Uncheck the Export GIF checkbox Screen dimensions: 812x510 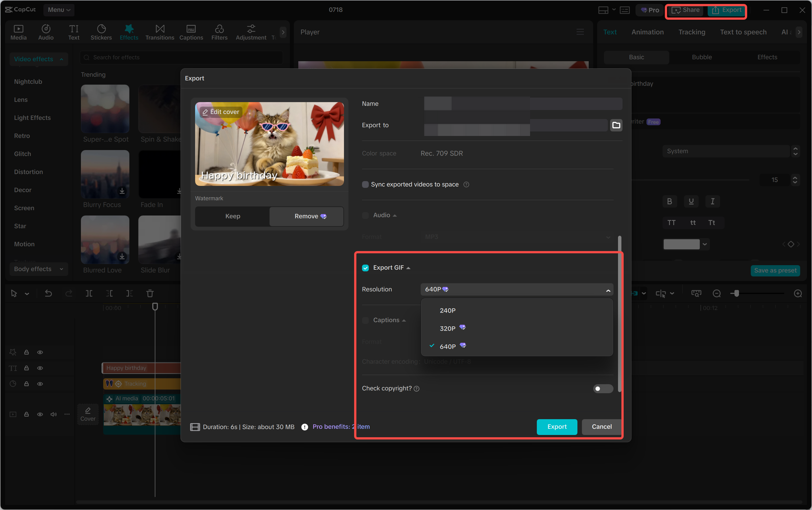[365, 267]
